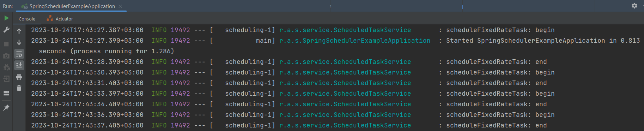
Task: Click timestamp 2023-10-24T17:43:34.409+03:00
Action: [87, 104]
